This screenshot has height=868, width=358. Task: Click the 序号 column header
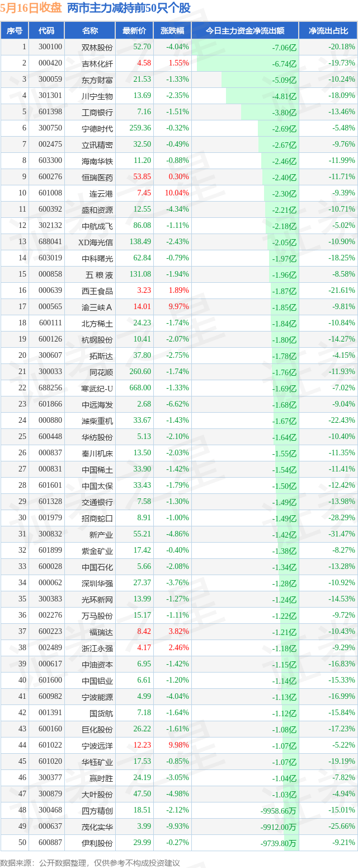(15, 31)
